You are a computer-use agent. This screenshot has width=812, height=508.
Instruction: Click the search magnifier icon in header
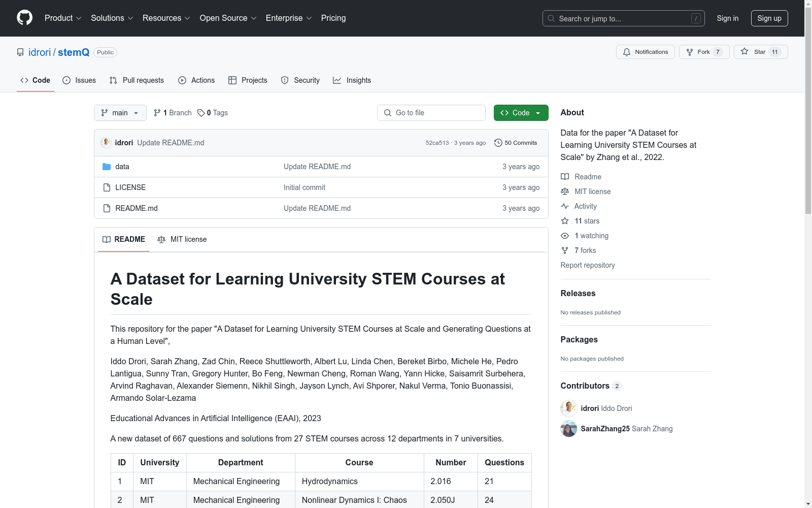point(551,18)
